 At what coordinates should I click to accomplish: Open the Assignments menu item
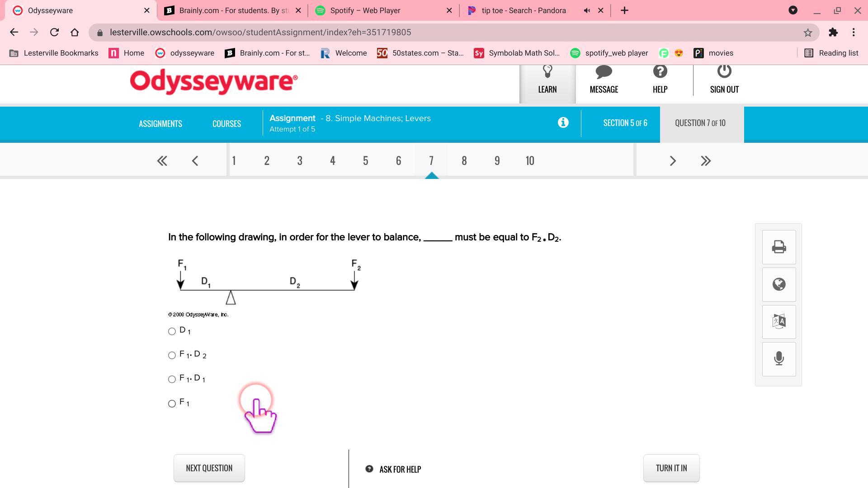(160, 124)
